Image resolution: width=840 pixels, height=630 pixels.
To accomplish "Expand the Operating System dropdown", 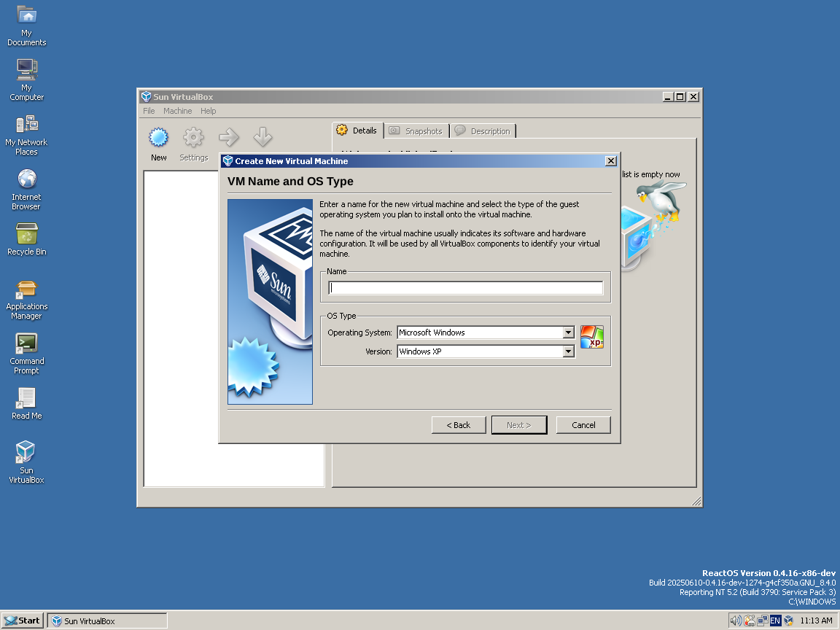I will [x=569, y=332].
